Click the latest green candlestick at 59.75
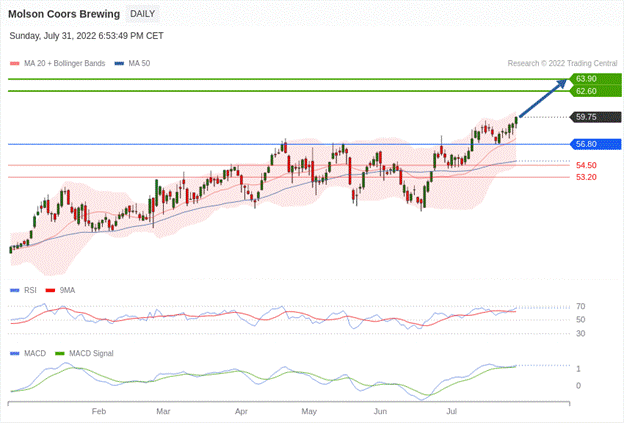 (516, 121)
